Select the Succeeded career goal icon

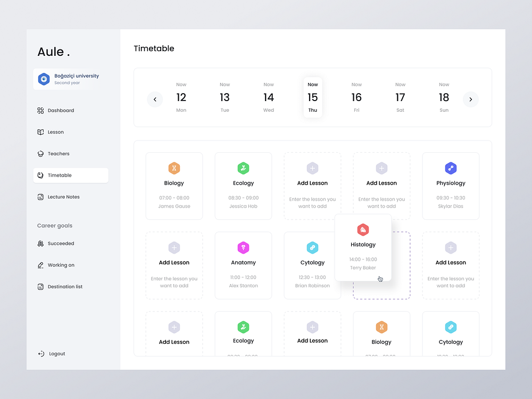pyautogui.click(x=40, y=243)
